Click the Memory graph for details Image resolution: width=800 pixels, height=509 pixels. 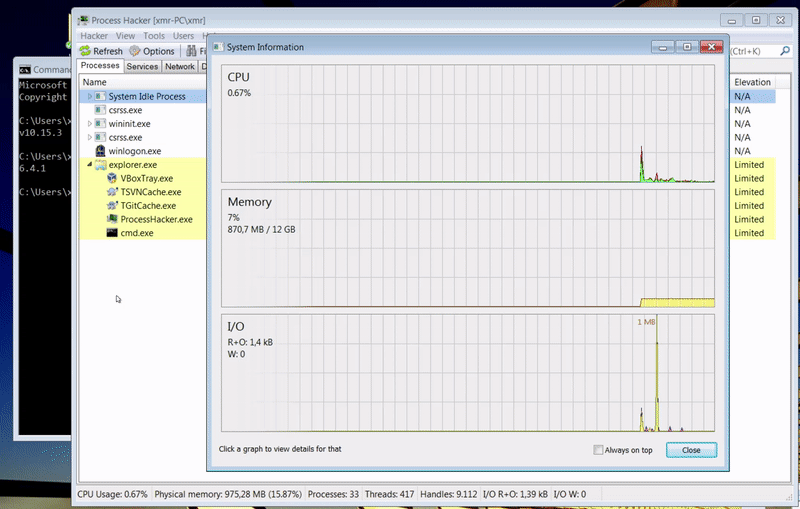(x=468, y=248)
